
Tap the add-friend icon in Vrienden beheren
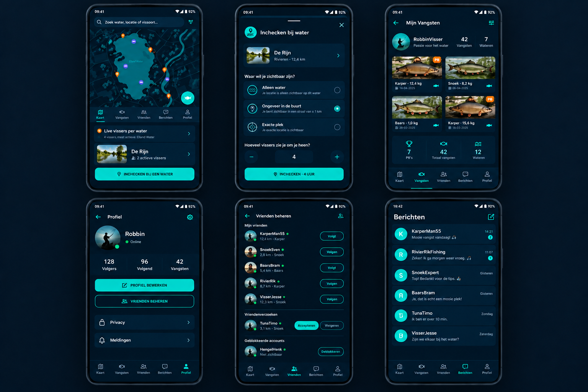(x=341, y=216)
